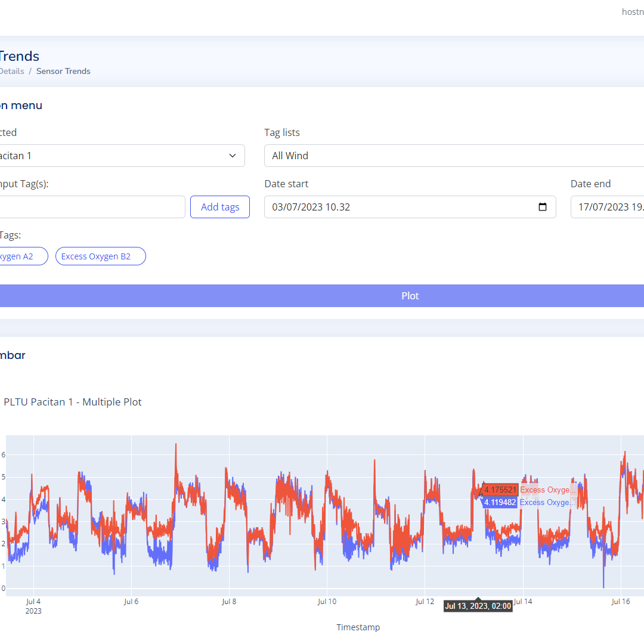This screenshot has height=644, width=644.
Task: Select the Excess Oxygen B2 tag chip
Action: pos(100,256)
